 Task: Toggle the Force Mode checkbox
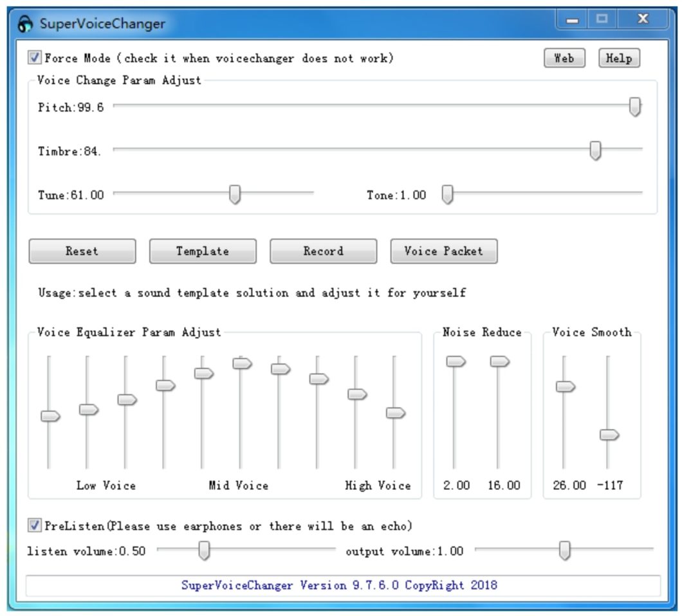[x=34, y=57]
